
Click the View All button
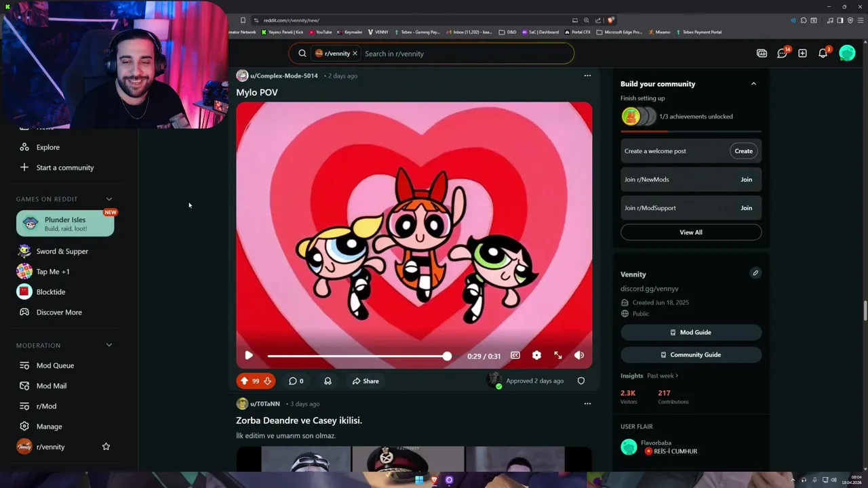pyautogui.click(x=691, y=232)
